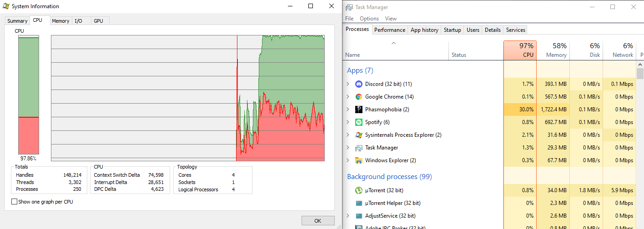Sort processes by Disk column
This screenshot has height=229, width=644.
586,50
